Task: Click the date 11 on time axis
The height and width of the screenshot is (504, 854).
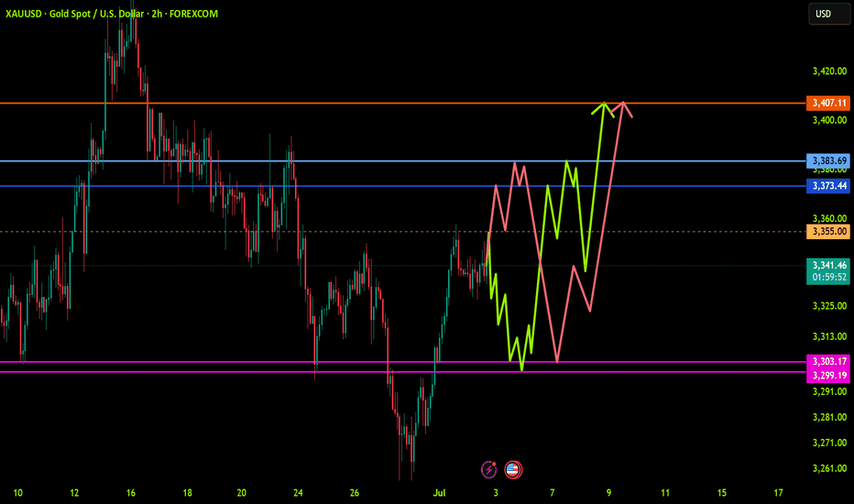Action: [x=665, y=493]
